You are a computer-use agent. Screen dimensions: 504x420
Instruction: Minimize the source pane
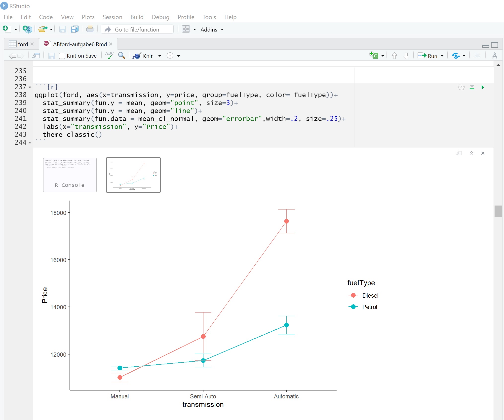485,46
